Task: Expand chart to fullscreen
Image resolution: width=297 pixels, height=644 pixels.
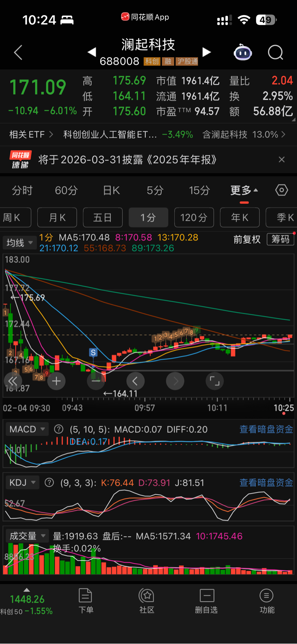Action: [x=215, y=381]
